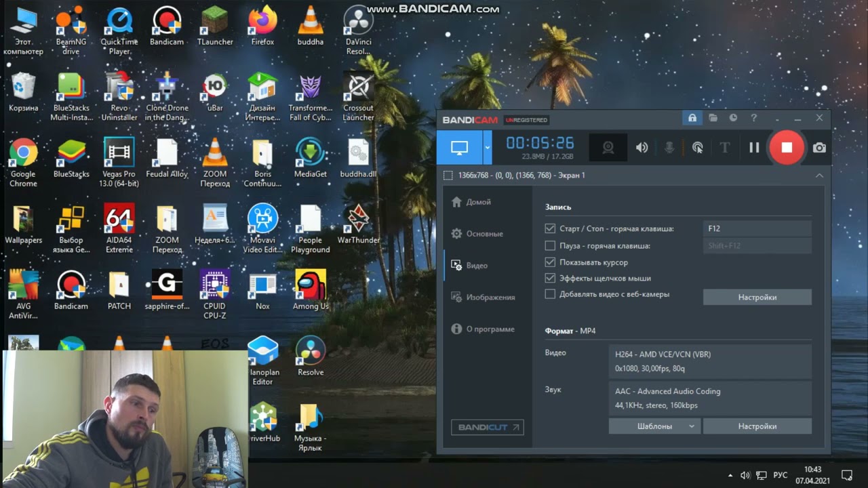Toggle mouse click effects cursor icon
Screen dimensions: 868x488
697,147
